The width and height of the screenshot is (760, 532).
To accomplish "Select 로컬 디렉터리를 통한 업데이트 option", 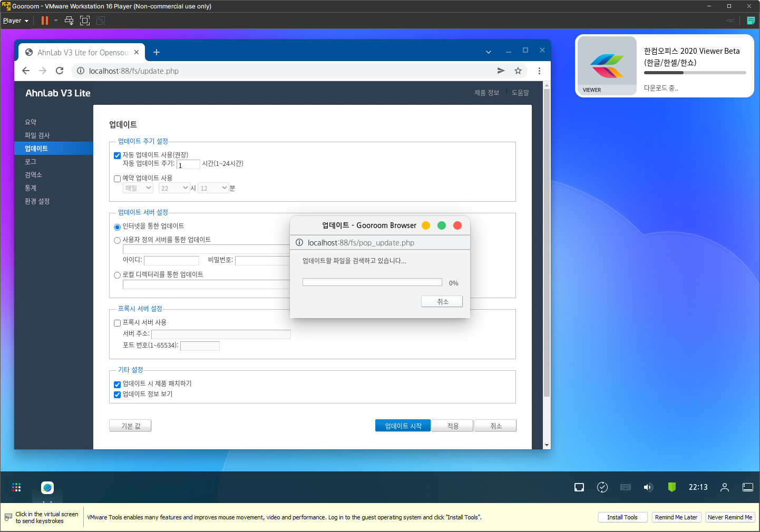I will pyautogui.click(x=117, y=274).
